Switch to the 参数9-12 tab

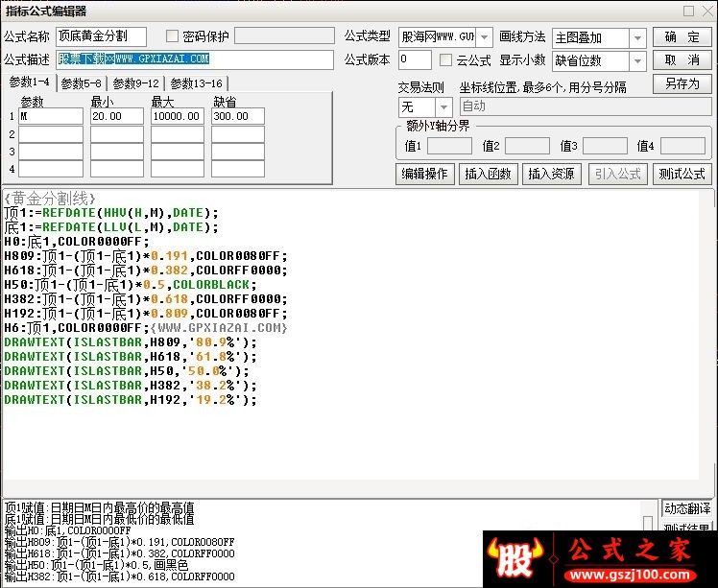[x=135, y=83]
